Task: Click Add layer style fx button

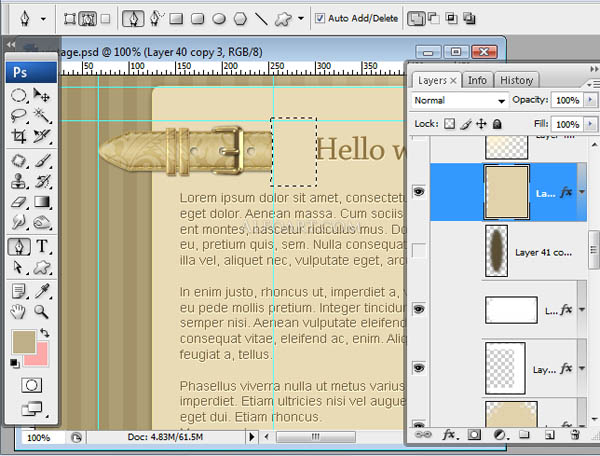Action: [450, 435]
